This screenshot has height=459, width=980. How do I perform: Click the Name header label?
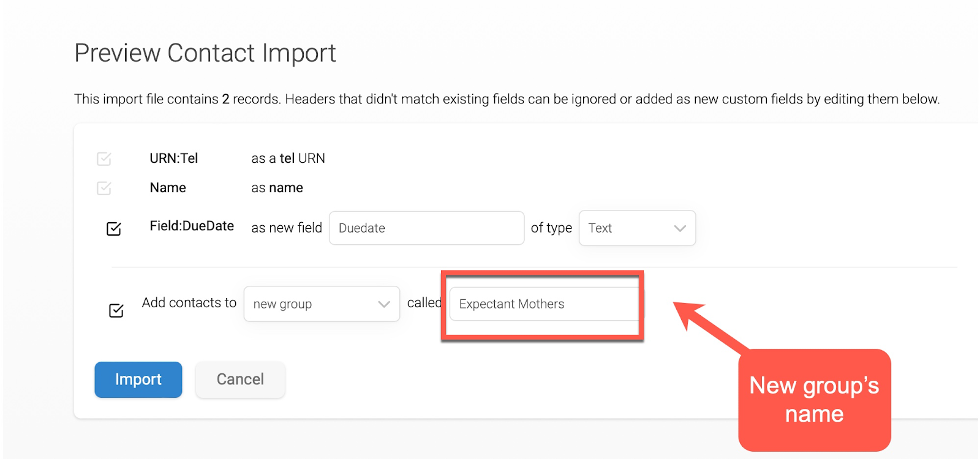[x=168, y=188]
